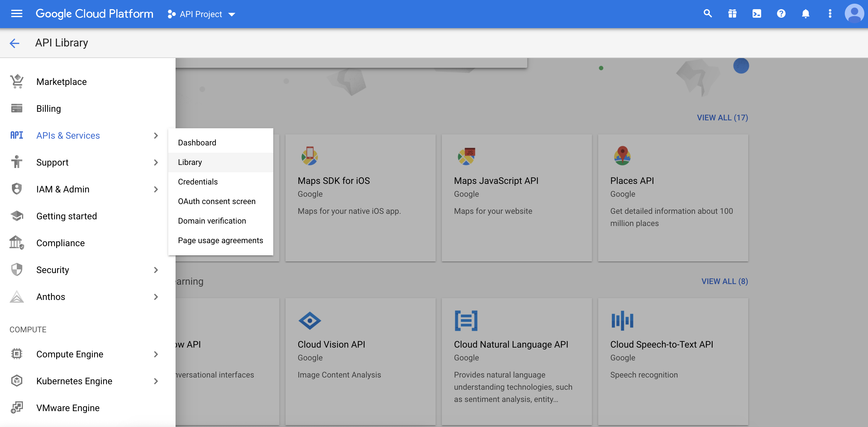
Task: Click the Compute Engine chip icon
Action: point(17,354)
